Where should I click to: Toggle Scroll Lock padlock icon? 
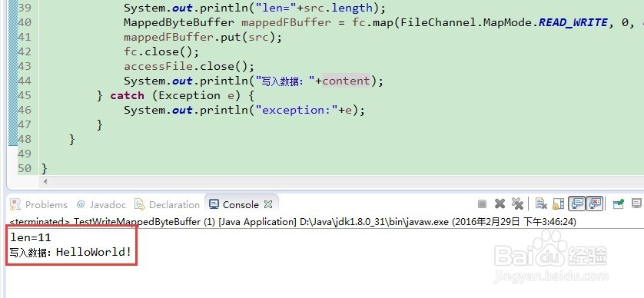(x=558, y=204)
